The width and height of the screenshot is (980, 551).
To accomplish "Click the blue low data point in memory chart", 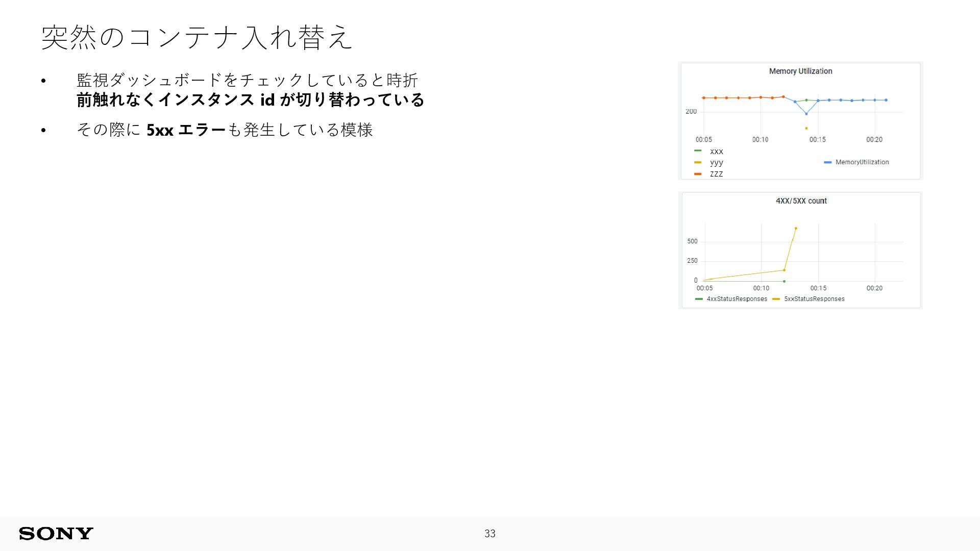I will click(x=806, y=114).
